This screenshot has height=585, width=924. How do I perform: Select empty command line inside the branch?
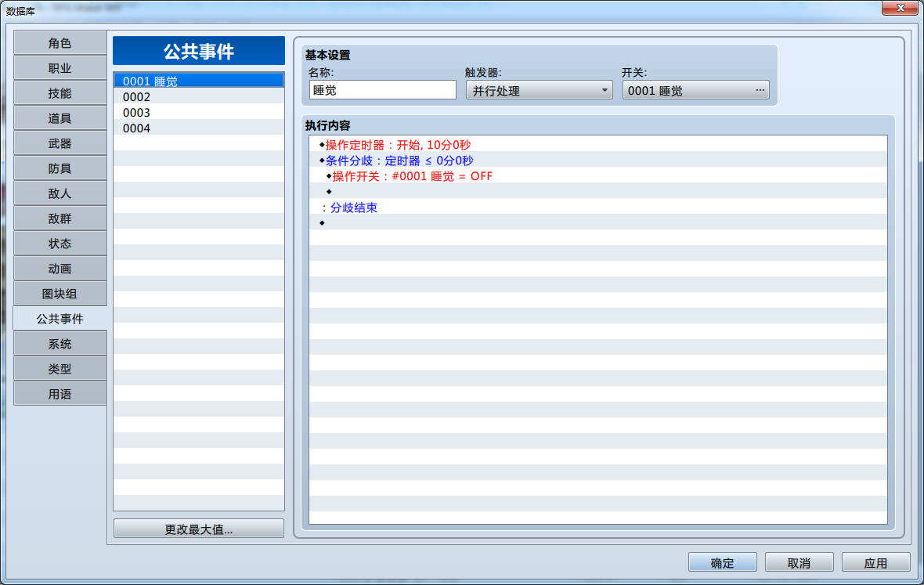tap(598, 191)
